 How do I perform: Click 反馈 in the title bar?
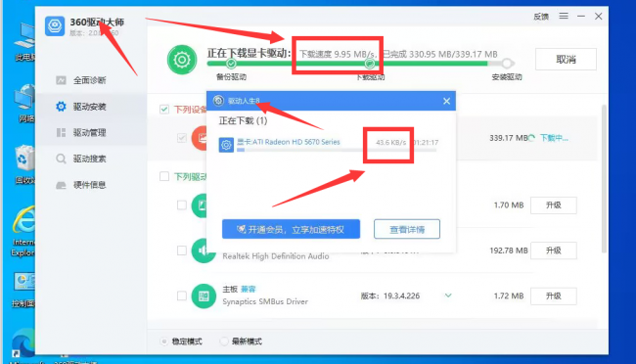(x=541, y=17)
